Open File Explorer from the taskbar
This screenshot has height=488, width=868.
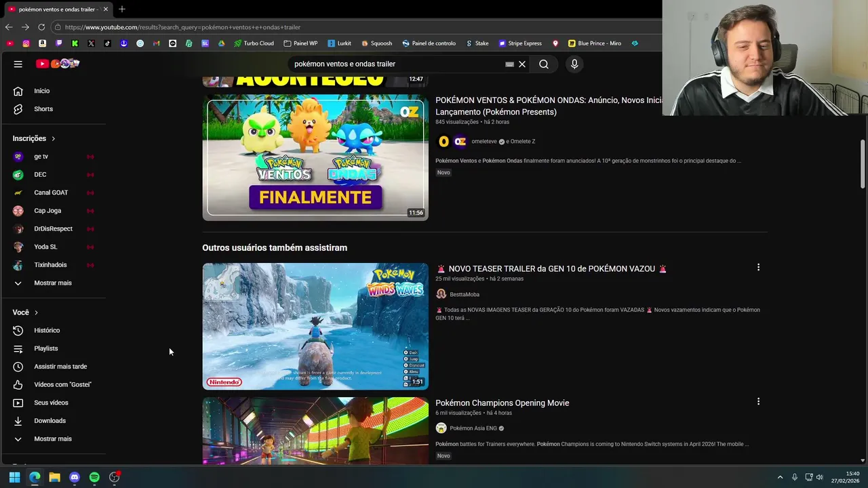54,477
